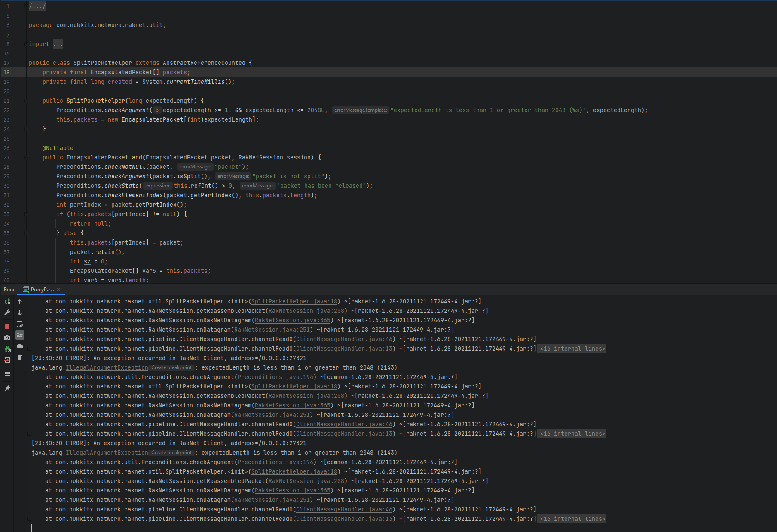
Task: Print the console output with printer icon
Action: 20,346
